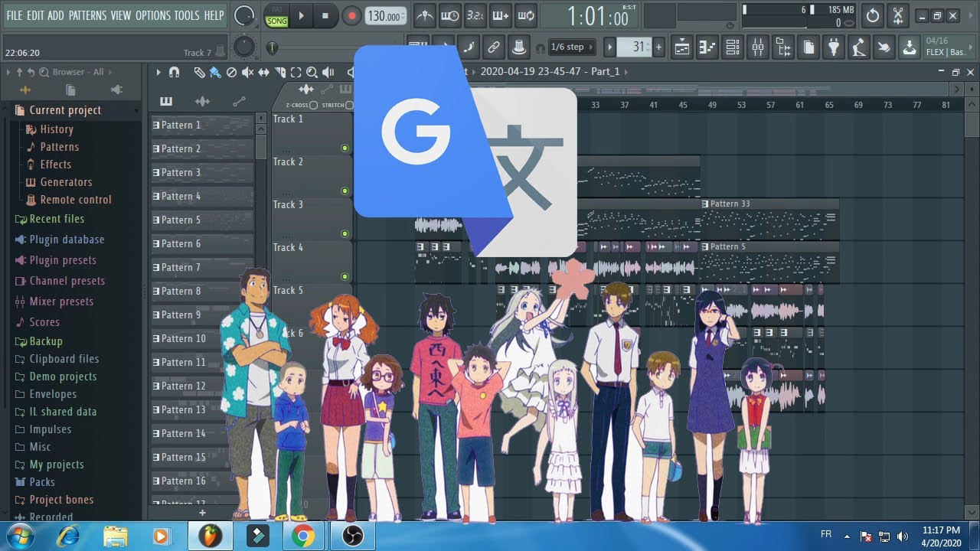Toggle the Browser view button

pos(783,47)
